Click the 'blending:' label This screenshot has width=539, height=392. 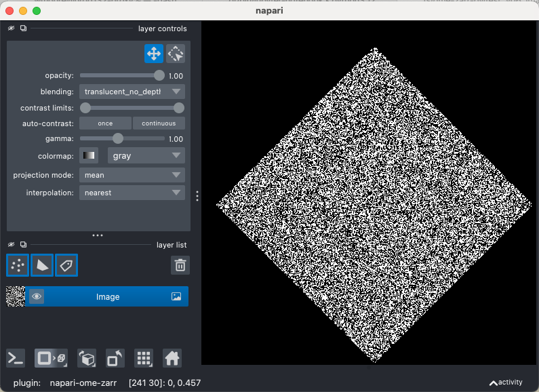tap(57, 92)
